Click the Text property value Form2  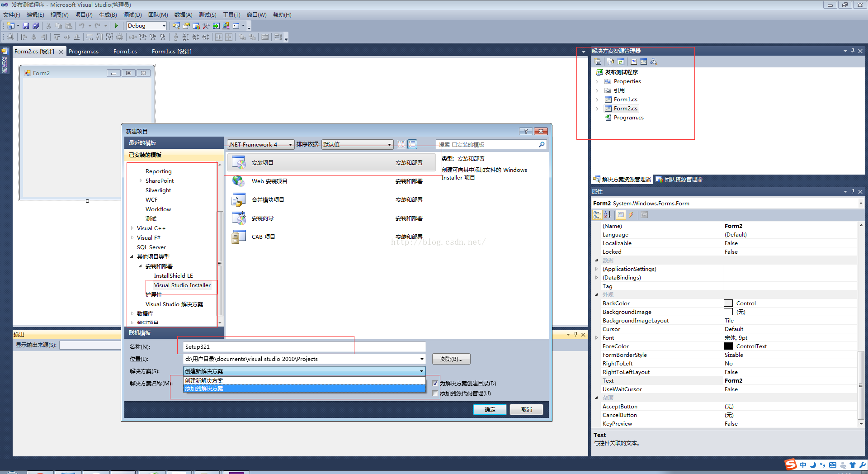pyautogui.click(x=790, y=381)
